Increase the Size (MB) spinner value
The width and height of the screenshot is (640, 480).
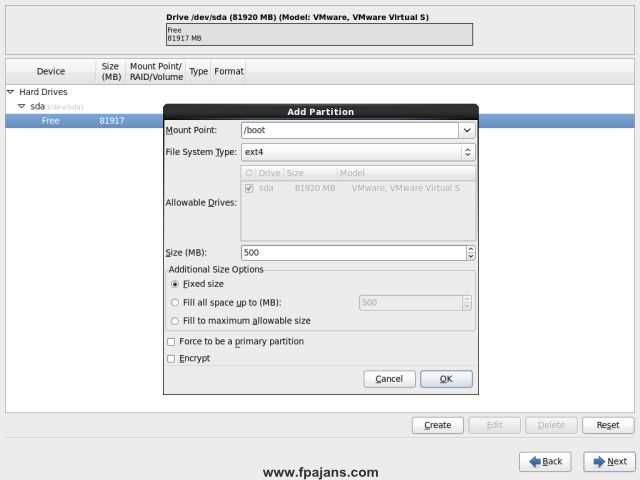click(471, 249)
